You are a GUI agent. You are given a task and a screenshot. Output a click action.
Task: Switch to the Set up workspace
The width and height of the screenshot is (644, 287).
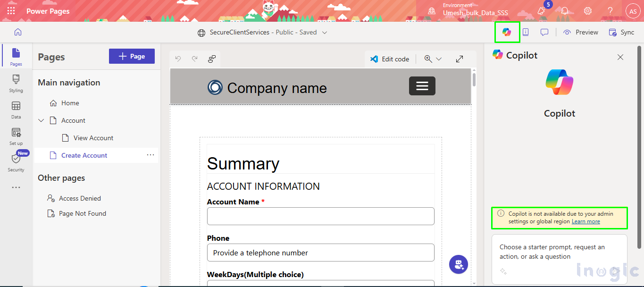point(16,136)
